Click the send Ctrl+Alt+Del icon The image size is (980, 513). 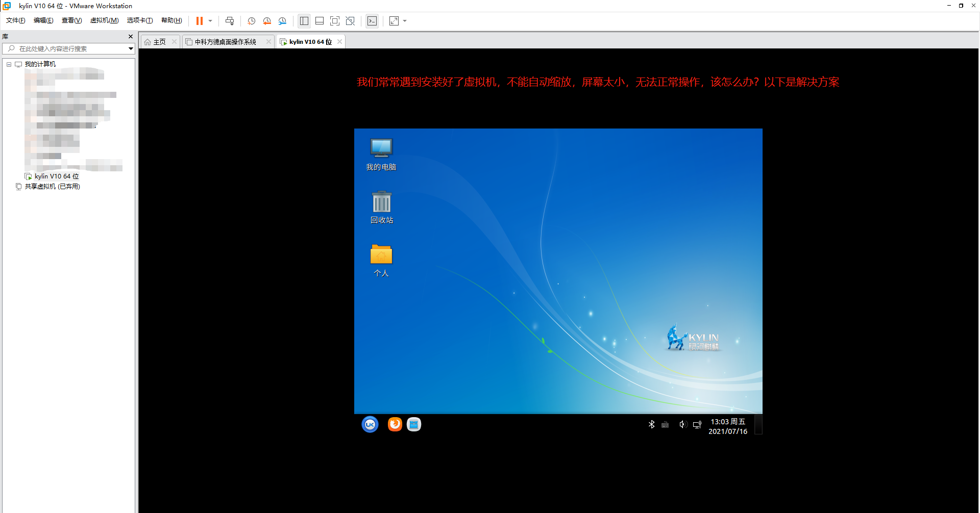tap(230, 21)
